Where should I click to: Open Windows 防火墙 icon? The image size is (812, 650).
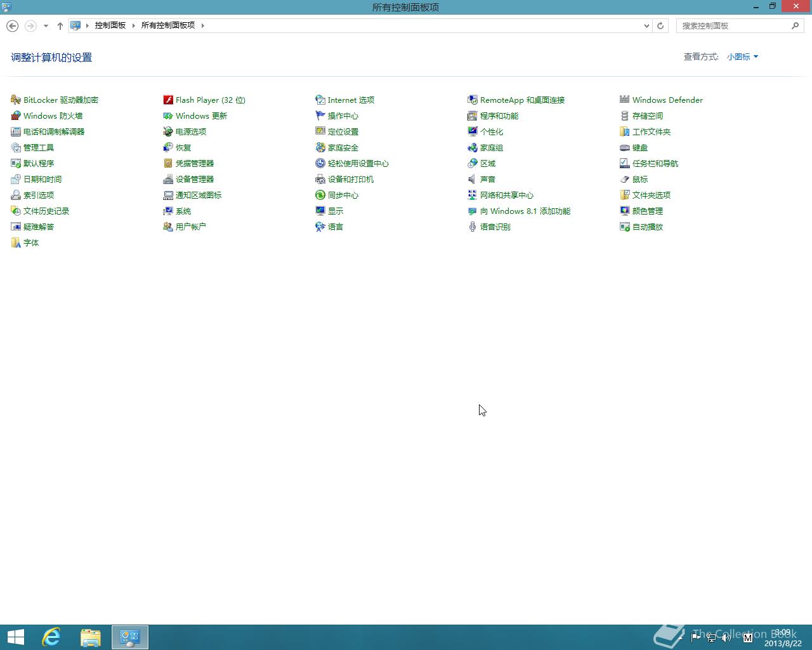pos(16,116)
